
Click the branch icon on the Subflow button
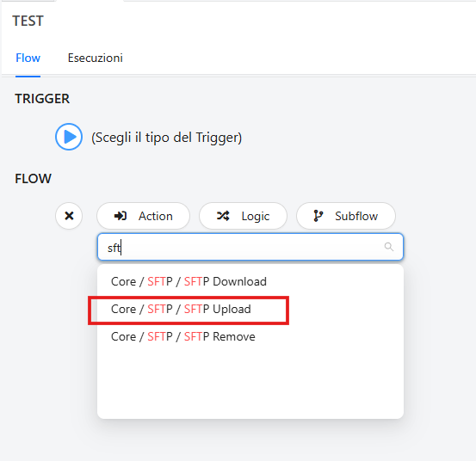(x=318, y=216)
